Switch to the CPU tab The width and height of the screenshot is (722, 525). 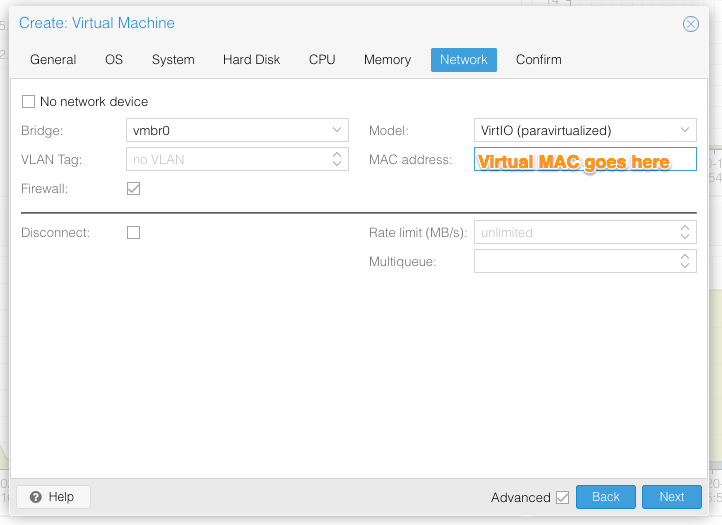[322, 60]
